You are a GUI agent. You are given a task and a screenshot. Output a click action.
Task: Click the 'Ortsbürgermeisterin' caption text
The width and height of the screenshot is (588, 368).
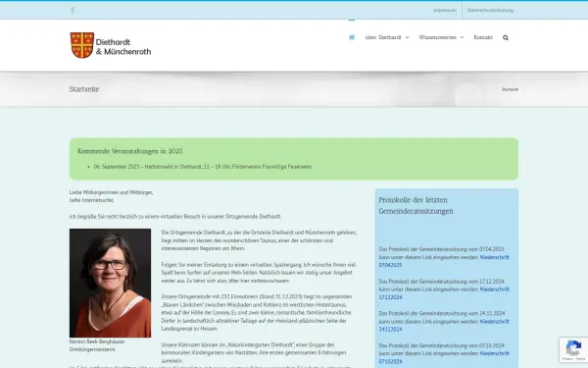pos(92,349)
